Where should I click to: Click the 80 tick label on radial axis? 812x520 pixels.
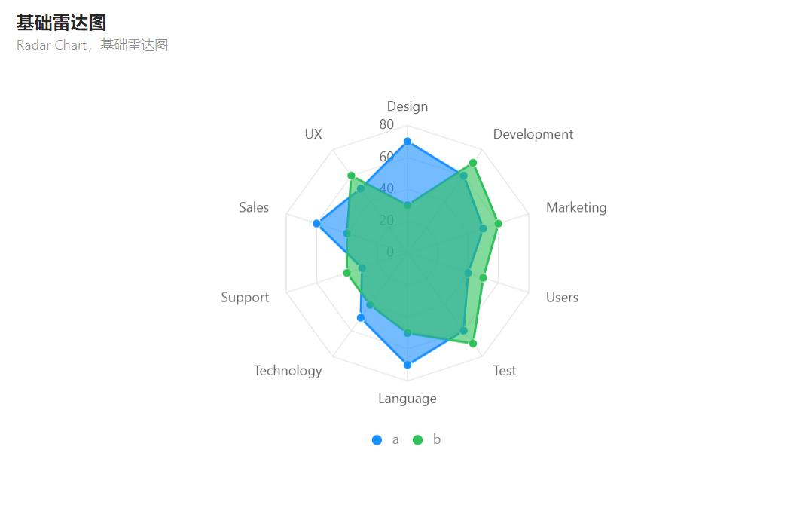tap(386, 124)
